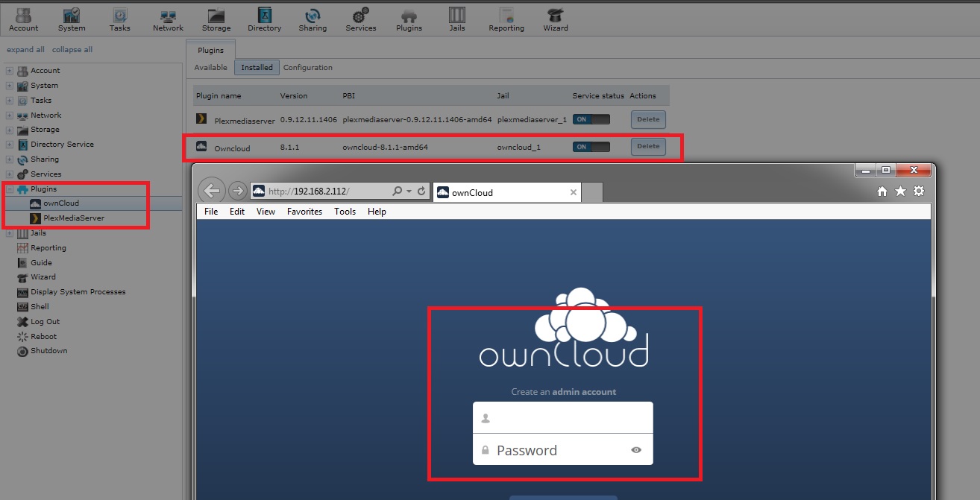Click the ownCloud Password field
The image size is (980, 500).
[x=563, y=449]
